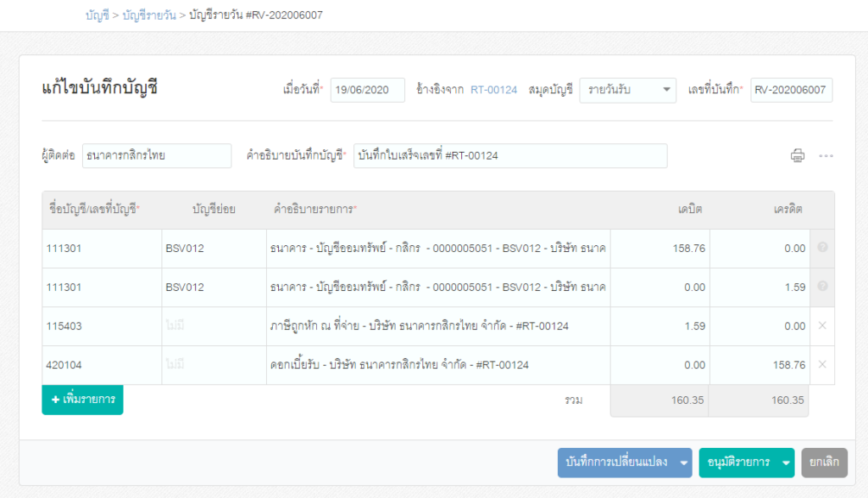Expand the บันทึกการเปลี่ยนแปลง arrow menu
Image resolution: width=868 pixels, height=498 pixels.
click(684, 462)
